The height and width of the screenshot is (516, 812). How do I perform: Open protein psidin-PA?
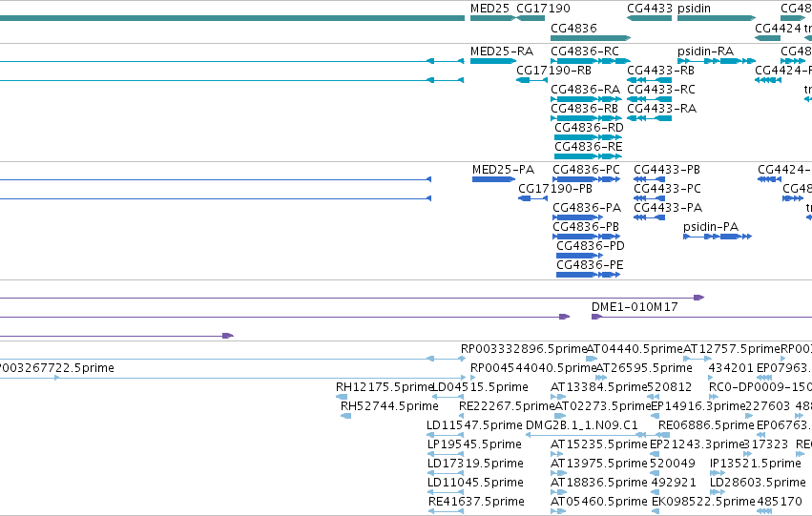(718, 237)
